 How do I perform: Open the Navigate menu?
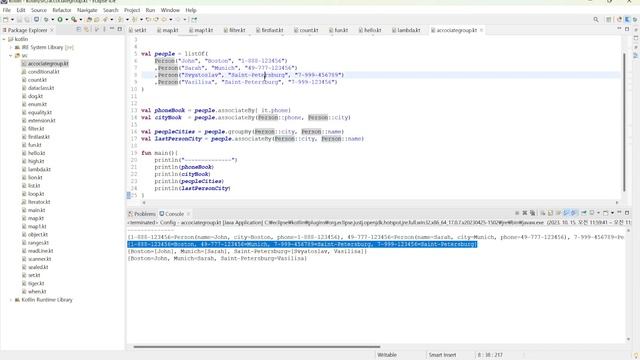87,10
